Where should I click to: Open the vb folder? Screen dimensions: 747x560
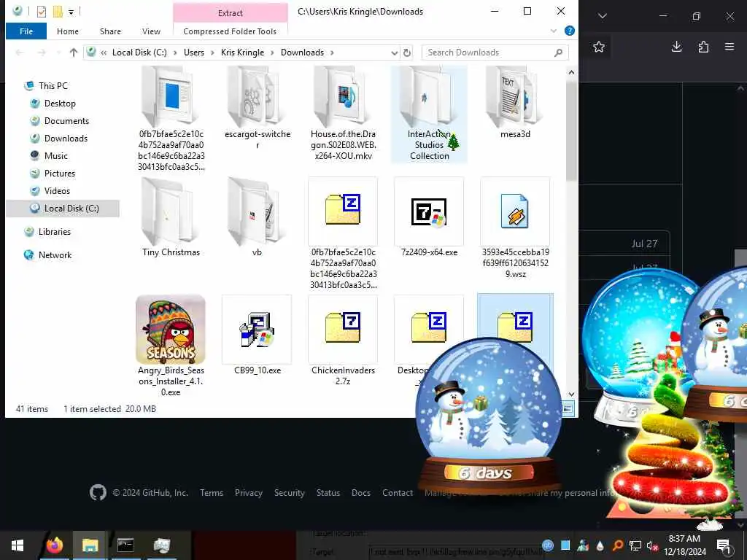click(257, 217)
